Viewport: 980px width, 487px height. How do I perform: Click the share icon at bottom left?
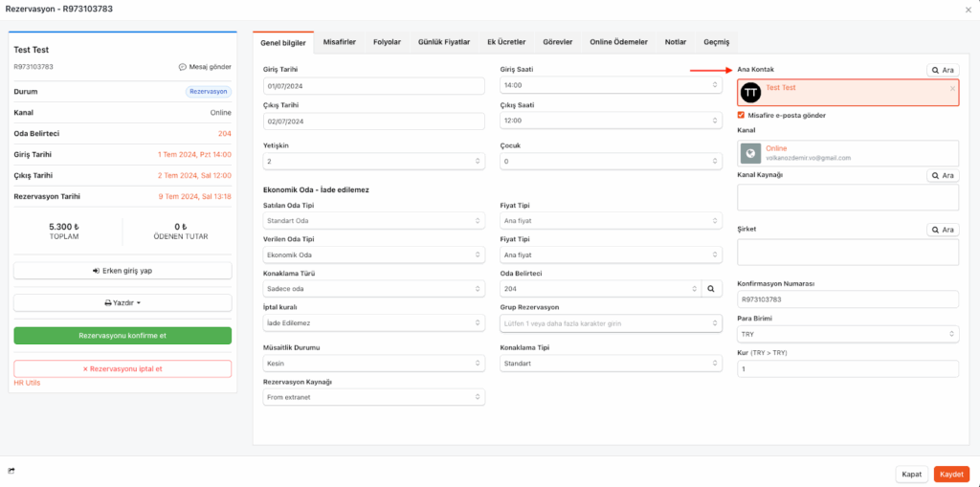click(11, 471)
